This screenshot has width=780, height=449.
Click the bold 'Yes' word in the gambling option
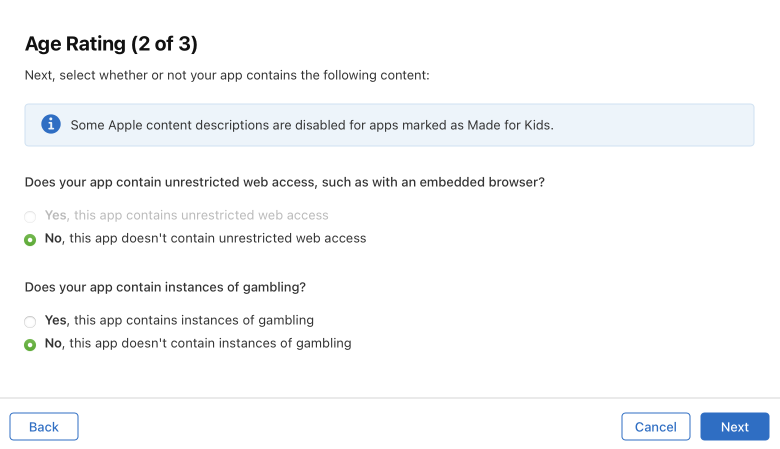point(55,320)
